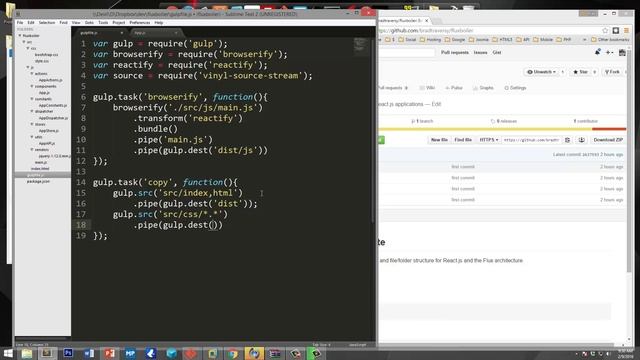Open Other bookmarks folder

[610, 40]
